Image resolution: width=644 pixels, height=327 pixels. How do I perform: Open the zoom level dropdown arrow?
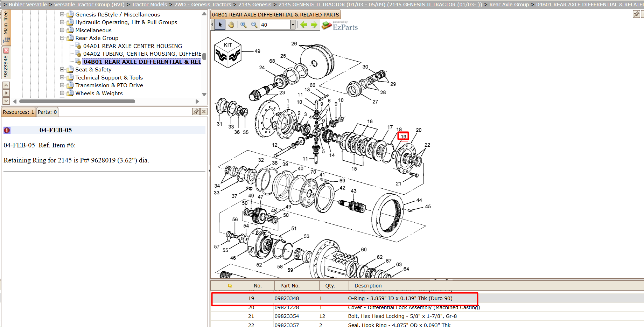293,25
